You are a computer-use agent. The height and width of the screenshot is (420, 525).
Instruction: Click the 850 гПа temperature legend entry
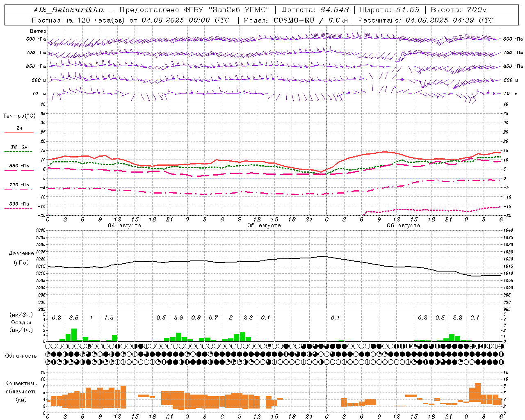coord(19,166)
